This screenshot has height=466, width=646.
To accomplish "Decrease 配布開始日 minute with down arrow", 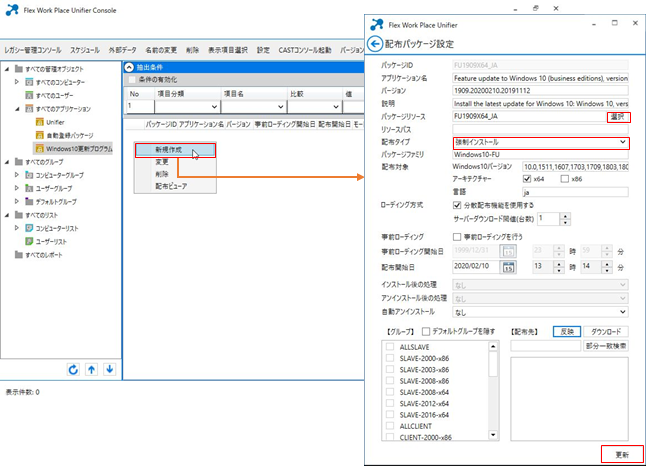I will (606, 270).
